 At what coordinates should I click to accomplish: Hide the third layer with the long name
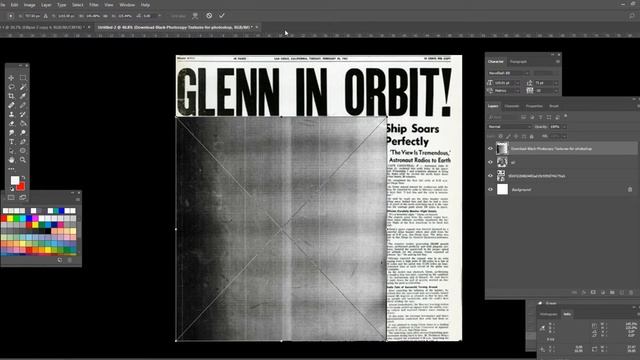(491, 176)
